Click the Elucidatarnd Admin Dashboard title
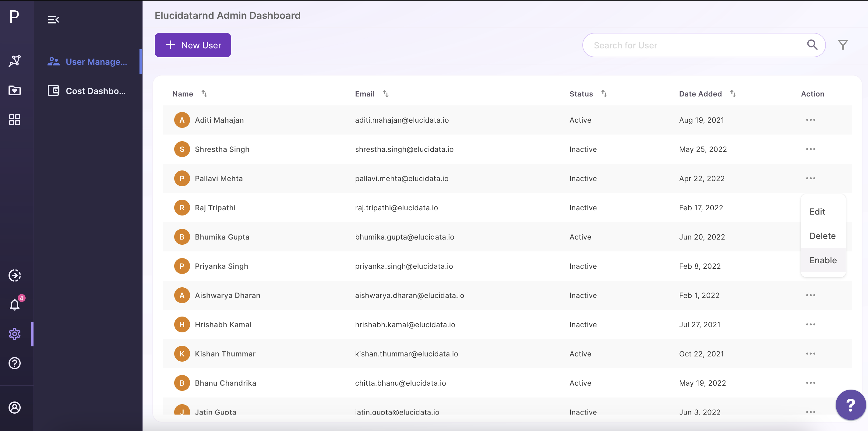868x431 pixels. (x=228, y=16)
